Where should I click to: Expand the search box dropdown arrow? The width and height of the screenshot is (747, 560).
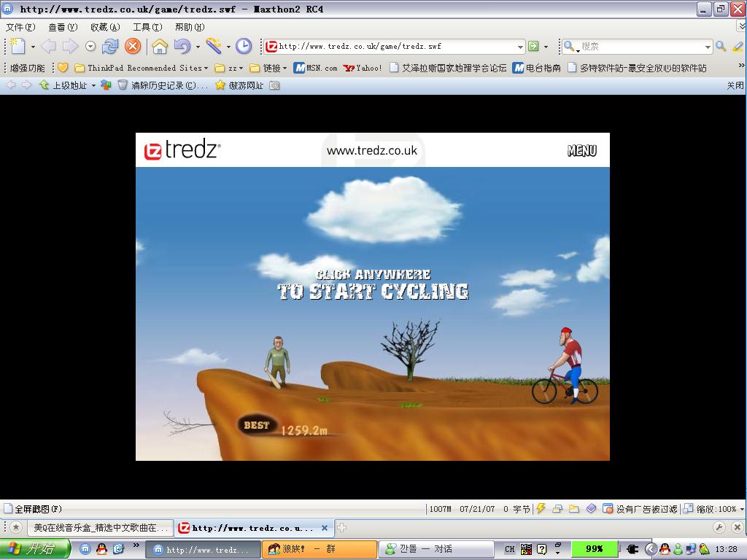(x=708, y=47)
